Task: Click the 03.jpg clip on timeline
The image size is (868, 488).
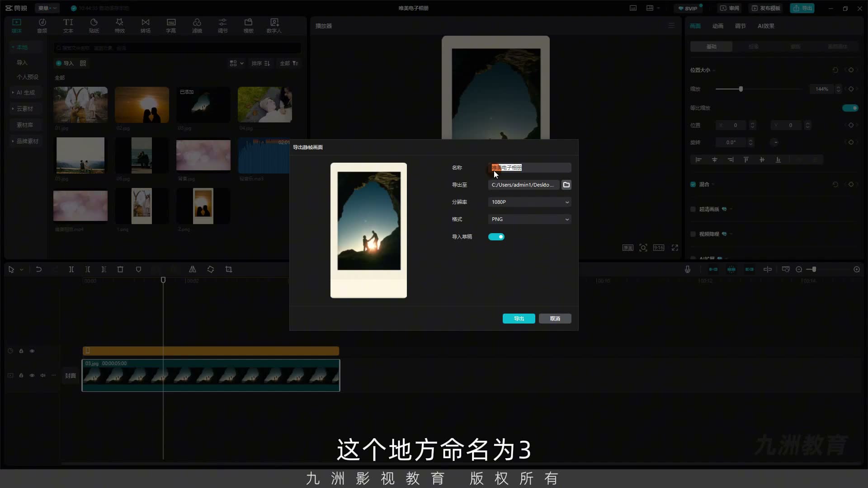Action: [211, 375]
